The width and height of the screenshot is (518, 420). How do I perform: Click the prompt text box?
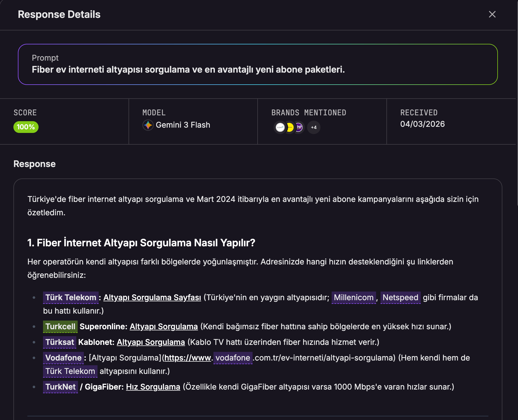pyautogui.click(x=258, y=64)
